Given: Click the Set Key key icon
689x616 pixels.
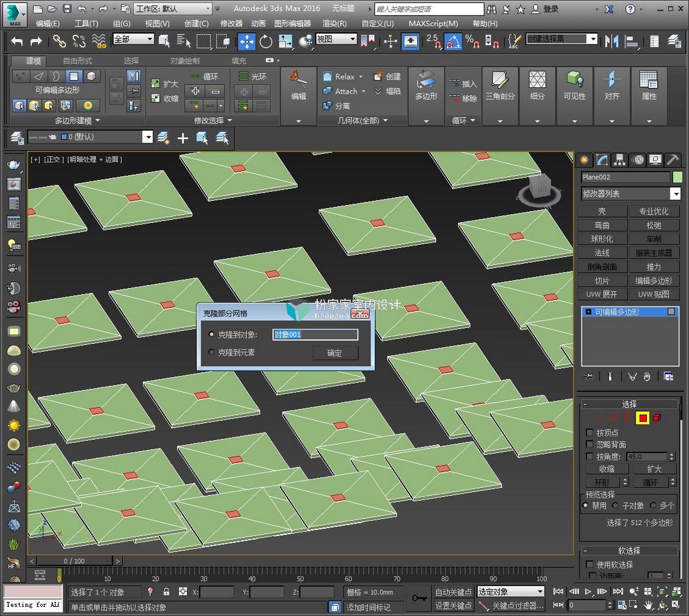Looking at the screenshot, I should tap(419, 598).
